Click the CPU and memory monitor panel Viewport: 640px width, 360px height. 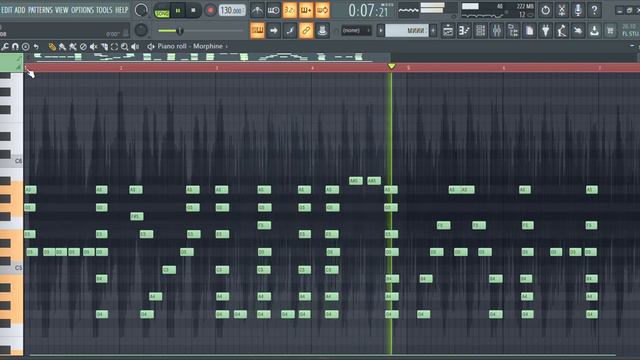tap(498, 11)
